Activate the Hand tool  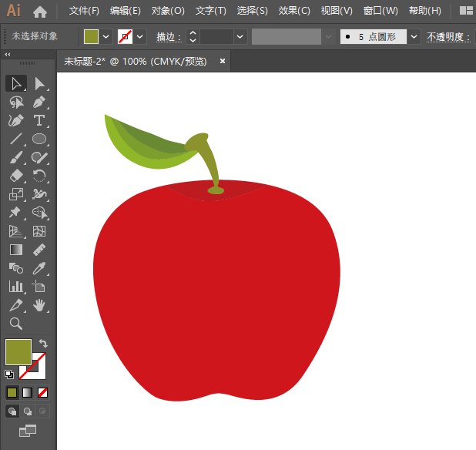[x=39, y=305]
